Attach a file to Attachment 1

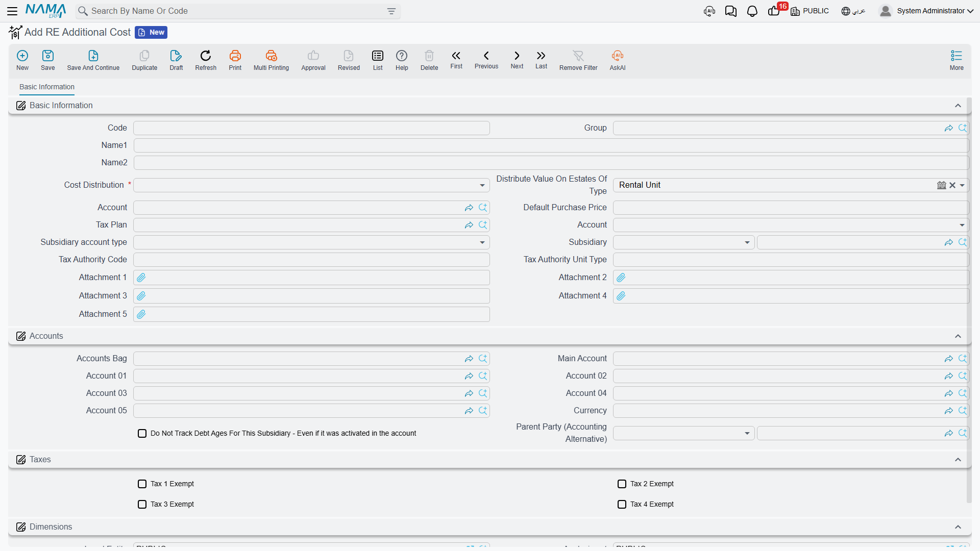pos(141,278)
